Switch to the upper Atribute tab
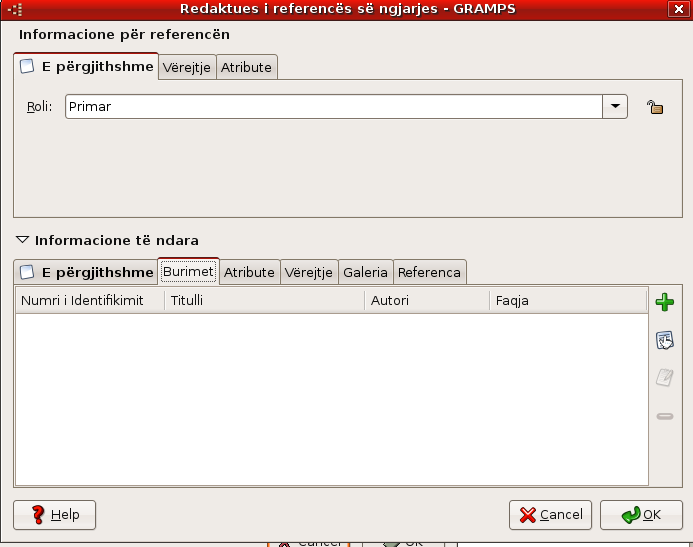The width and height of the screenshot is (693, 547). coord(246,68)
